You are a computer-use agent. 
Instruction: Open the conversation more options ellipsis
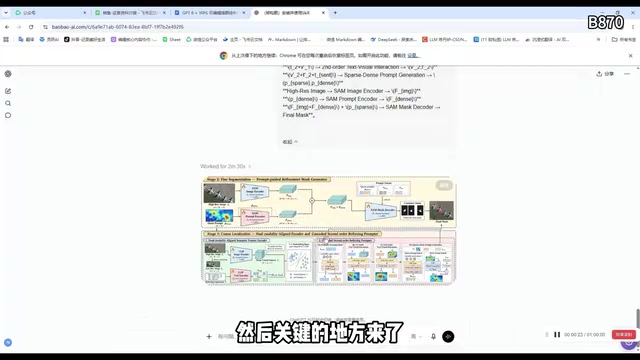[x=627, y=74]
